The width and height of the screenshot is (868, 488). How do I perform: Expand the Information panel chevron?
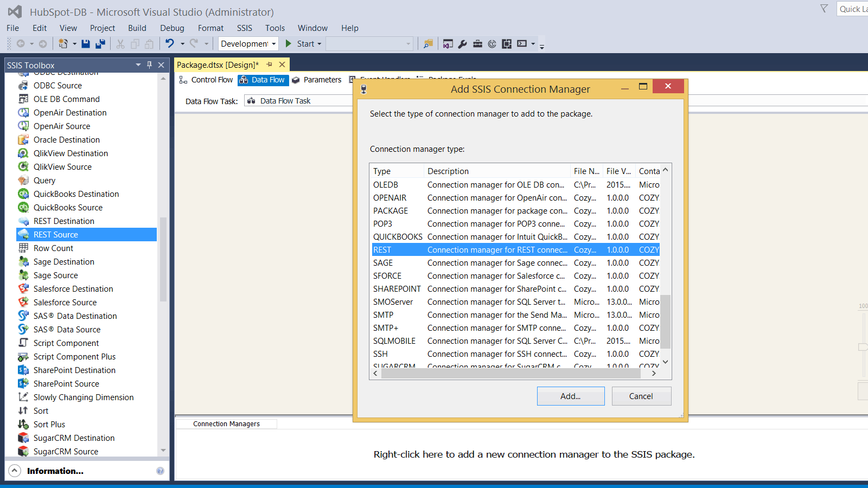tap(15, 471)
